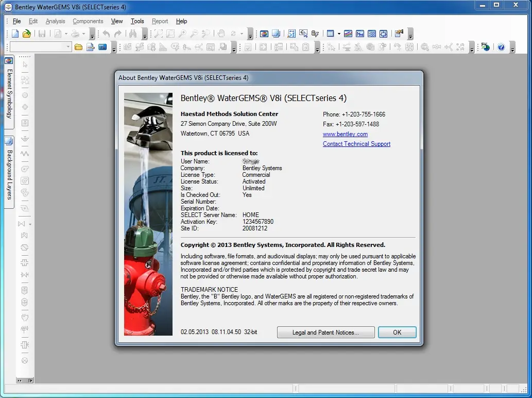Click the blue question mark Help icon
Screen dimensions: 532x398
click(501, 47)
